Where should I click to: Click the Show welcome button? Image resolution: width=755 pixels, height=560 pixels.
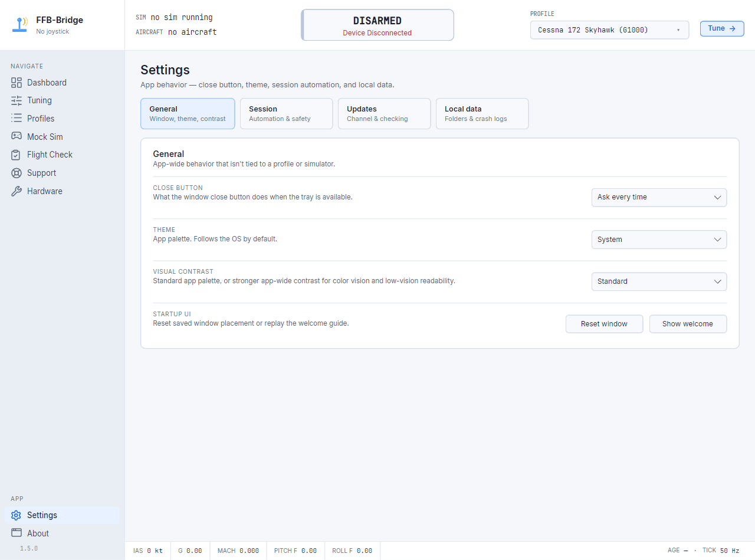coord(688,324)
